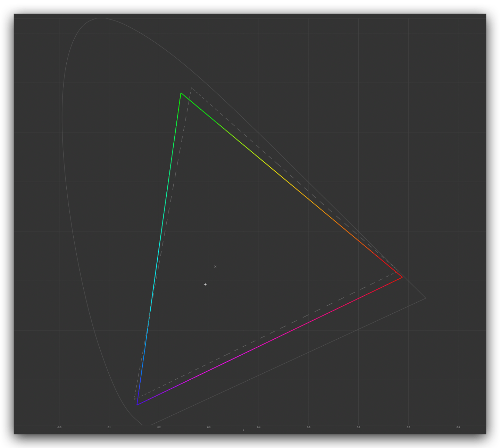This screenshot has width=500, height=448.
Task: Click the x-axis label 0.7
Action: [408, 427]
